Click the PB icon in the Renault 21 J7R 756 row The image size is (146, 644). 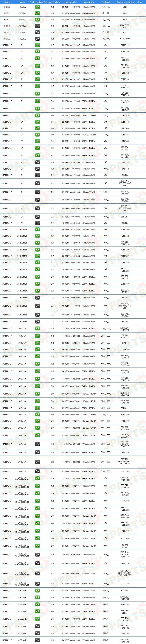click(x=37, y=135)
